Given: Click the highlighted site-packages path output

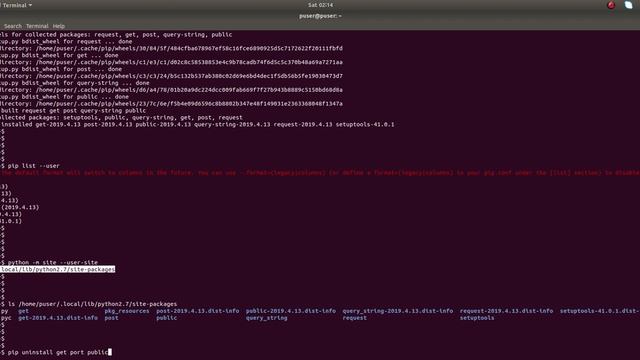Looking at the screenshot, I should coord(58,269).
